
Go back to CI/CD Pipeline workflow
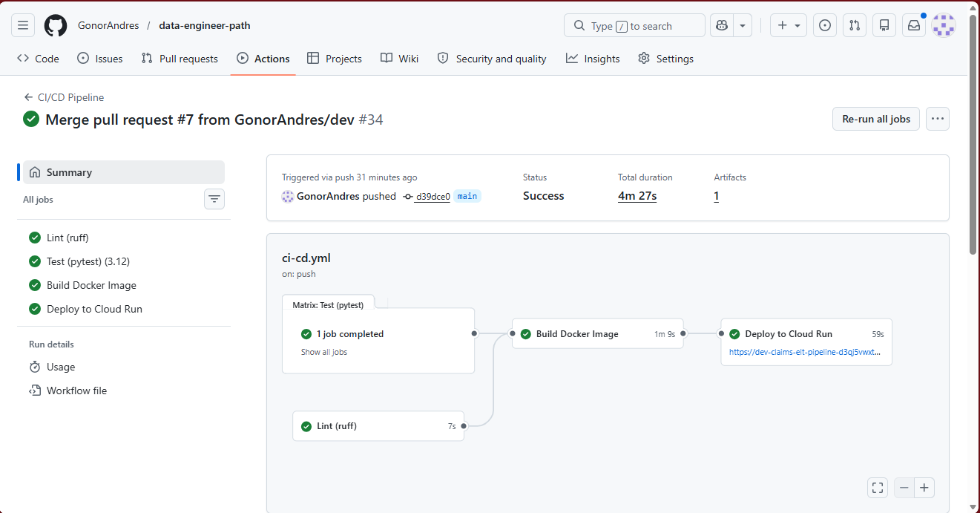pos(64,97)
